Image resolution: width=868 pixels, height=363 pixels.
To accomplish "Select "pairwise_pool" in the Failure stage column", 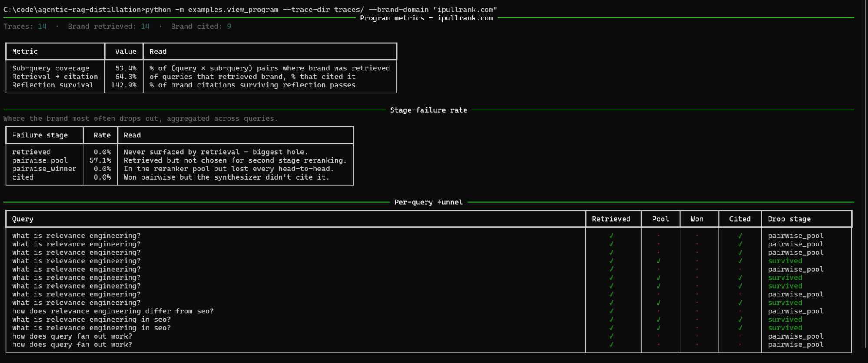I will (x=40, y=160).
